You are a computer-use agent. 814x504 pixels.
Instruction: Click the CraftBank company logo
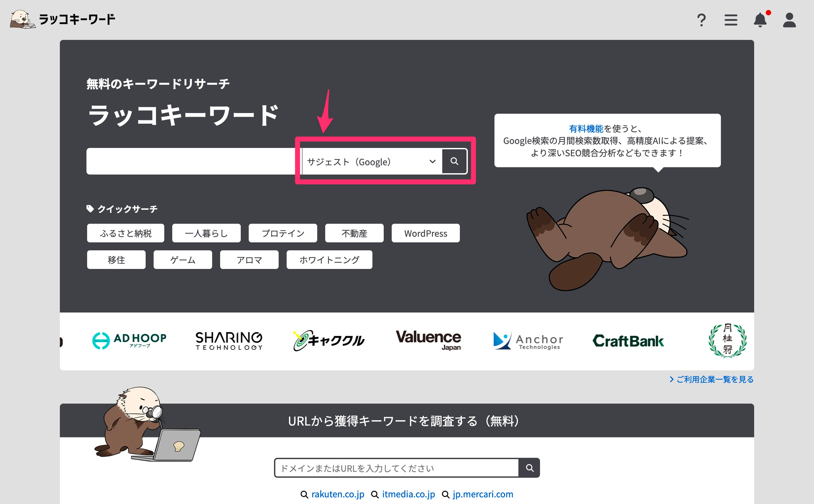point(628,341)
